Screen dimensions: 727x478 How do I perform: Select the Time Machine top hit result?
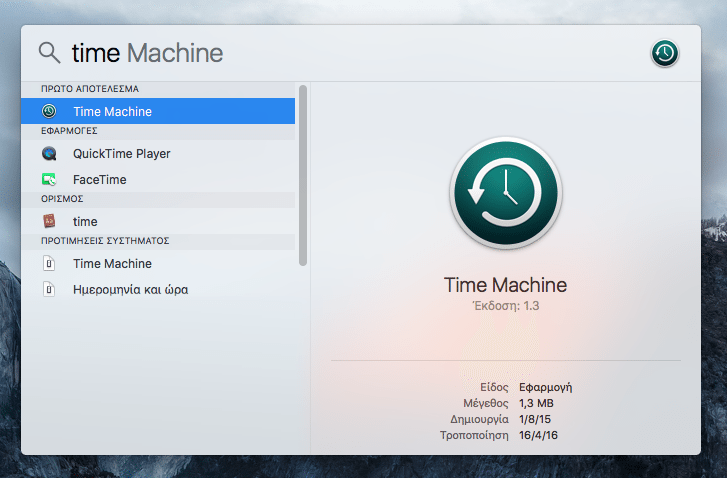(158, 111)
